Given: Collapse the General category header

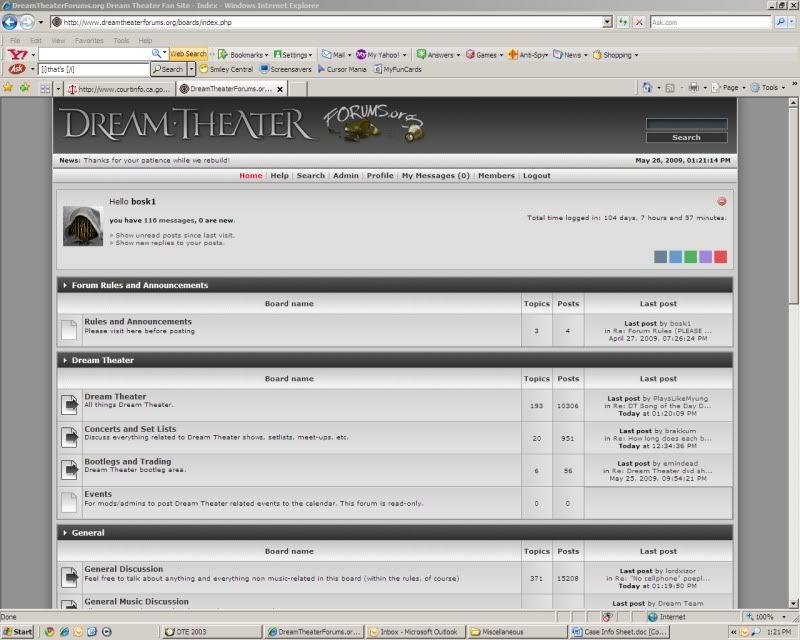Looking at the screenshot, I should coord(65,533).
